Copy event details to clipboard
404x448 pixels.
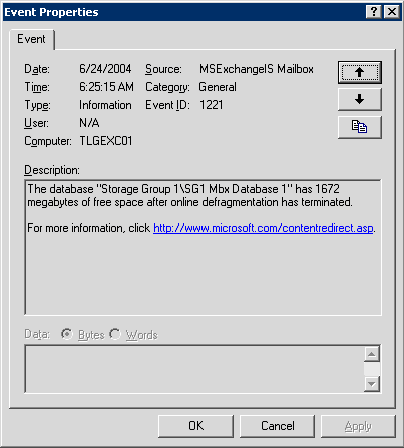pyautogui.click(x=360, y=127)
